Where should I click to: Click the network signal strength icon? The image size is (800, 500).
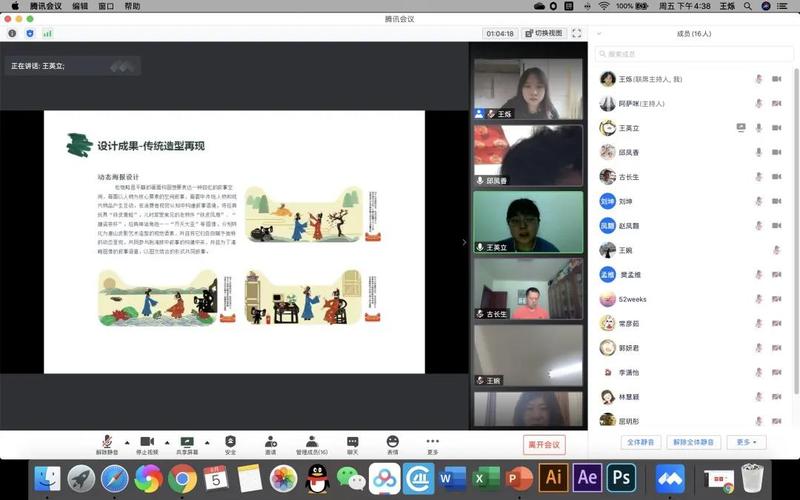pos(47,33)
